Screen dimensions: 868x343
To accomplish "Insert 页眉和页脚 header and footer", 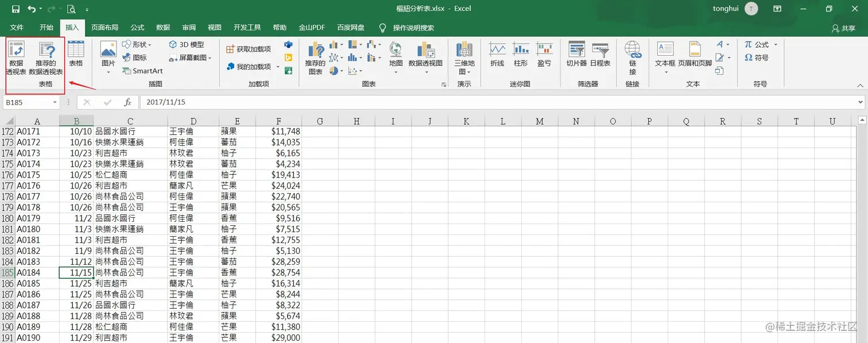I will 695,55.
